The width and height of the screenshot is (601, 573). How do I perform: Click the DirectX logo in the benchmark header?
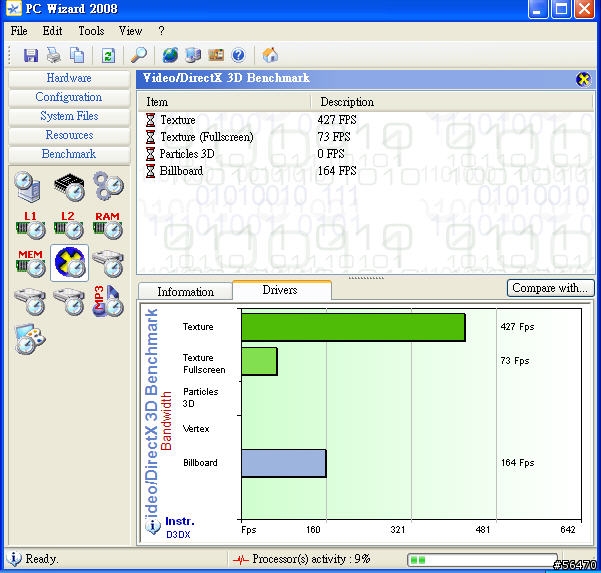(x=583, y=79)
